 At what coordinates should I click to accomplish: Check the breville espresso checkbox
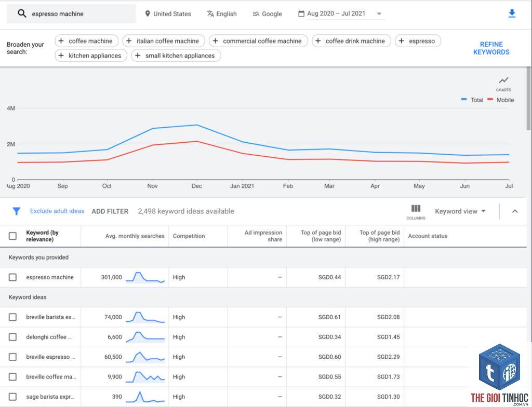point(12,357)
